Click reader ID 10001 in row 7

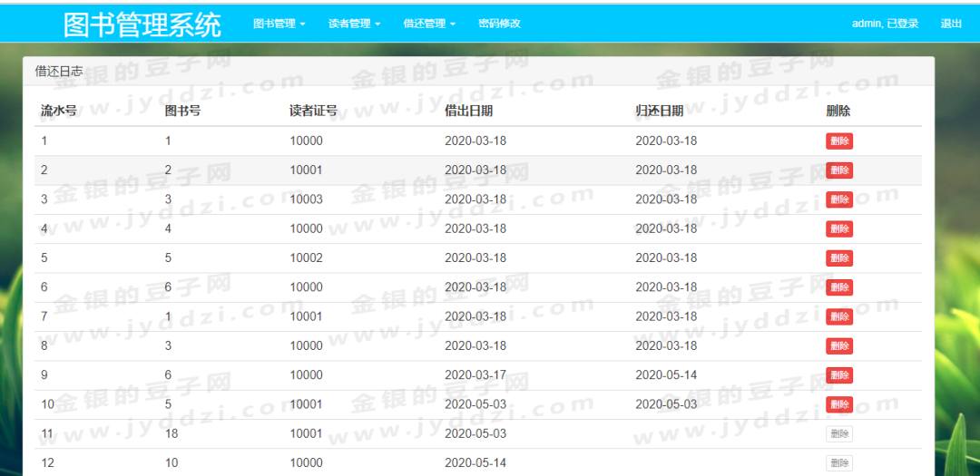click(x=307, y=316)
